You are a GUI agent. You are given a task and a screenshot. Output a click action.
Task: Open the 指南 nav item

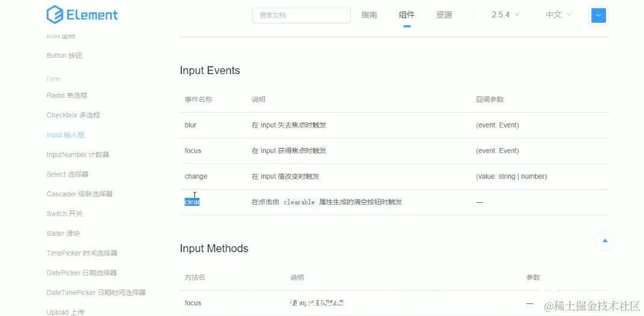tap(369, 15)
